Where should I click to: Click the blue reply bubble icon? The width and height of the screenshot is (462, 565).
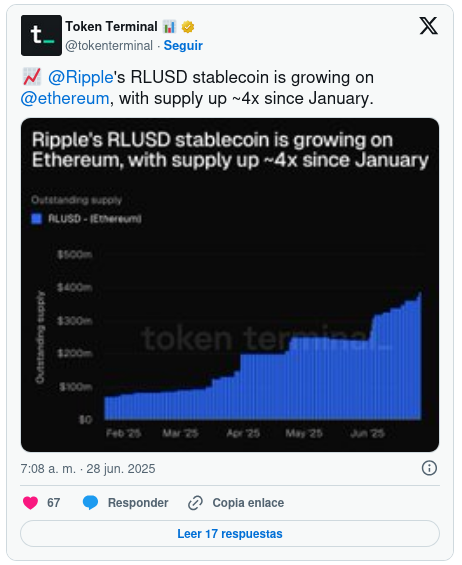(x=90, y=503)
